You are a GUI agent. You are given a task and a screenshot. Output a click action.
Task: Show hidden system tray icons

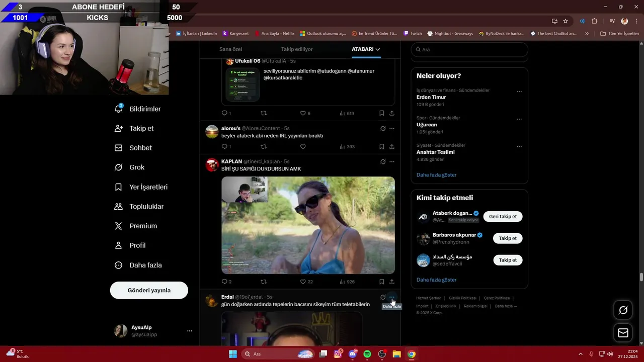tap(580, 354)
